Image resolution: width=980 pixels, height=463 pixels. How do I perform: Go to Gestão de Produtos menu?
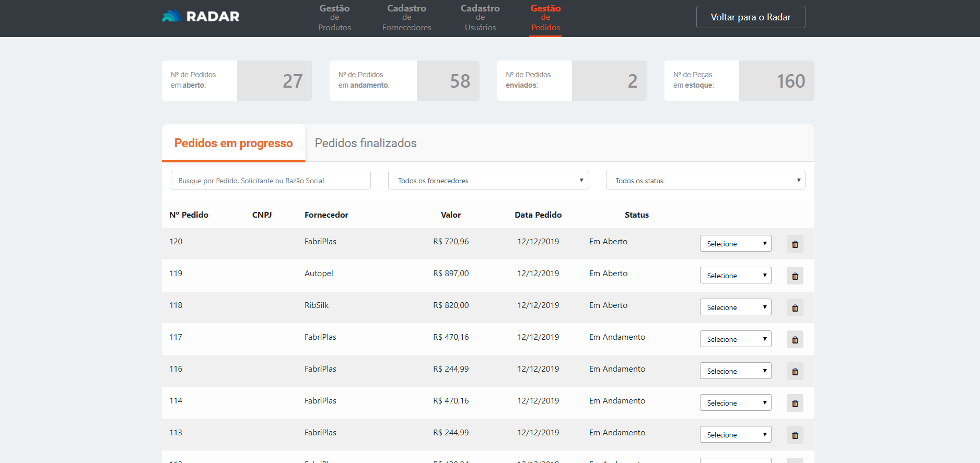click(334, 18)
